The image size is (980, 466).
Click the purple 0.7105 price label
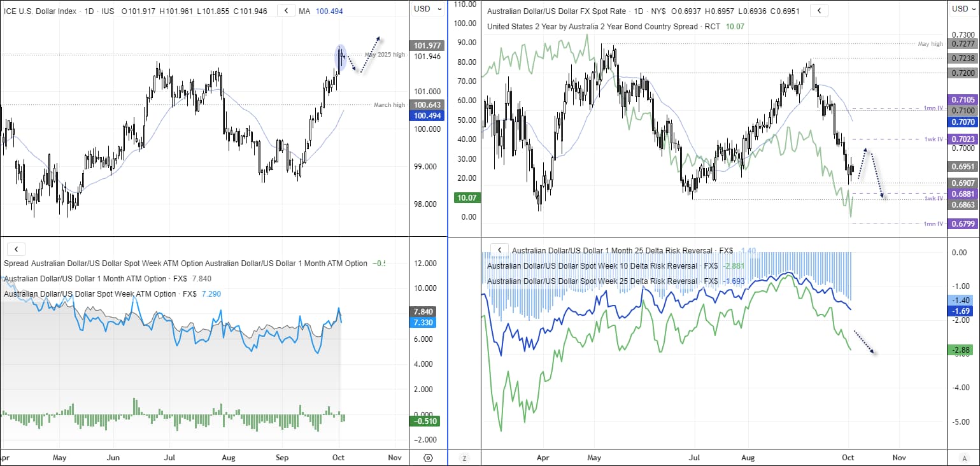tap(962, 100)
